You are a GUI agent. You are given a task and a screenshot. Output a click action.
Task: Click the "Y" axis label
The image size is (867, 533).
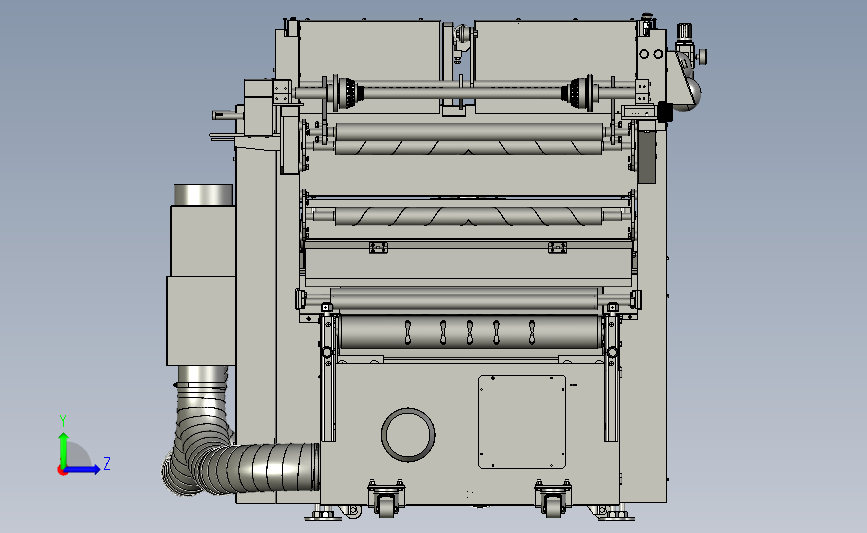tap(63, 421)
